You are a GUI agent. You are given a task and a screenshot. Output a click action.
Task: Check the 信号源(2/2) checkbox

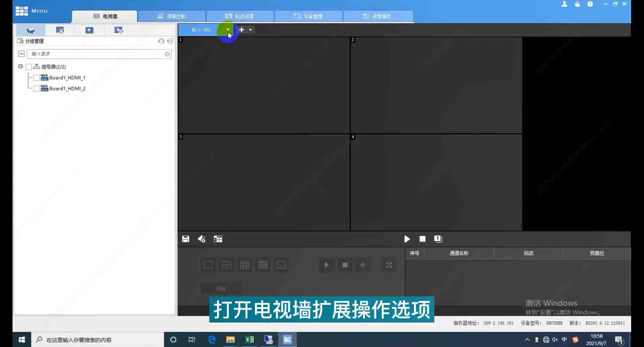[29, 67]
